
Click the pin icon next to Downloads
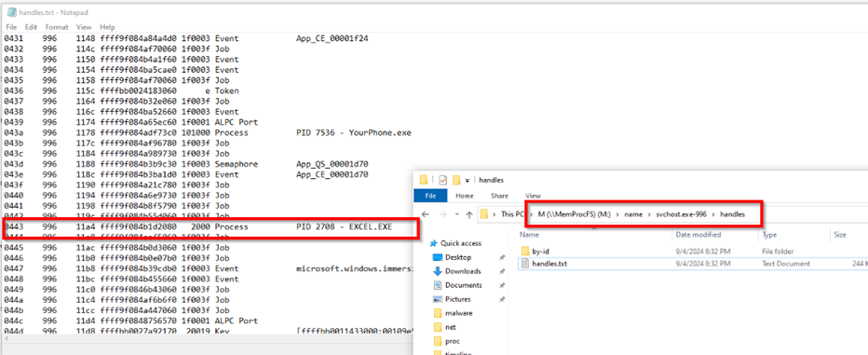502,271
